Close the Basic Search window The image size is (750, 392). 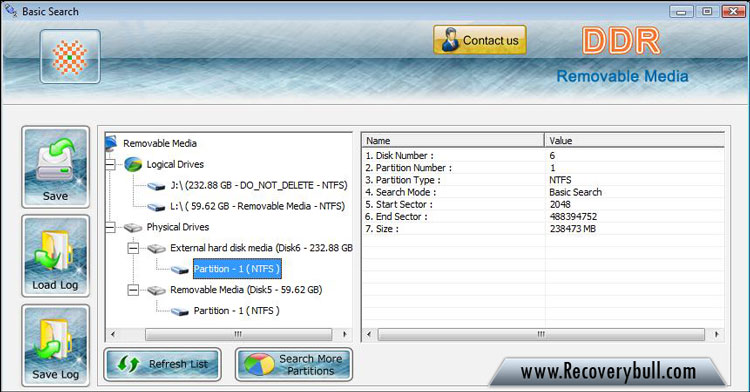[x=733, y=11]
